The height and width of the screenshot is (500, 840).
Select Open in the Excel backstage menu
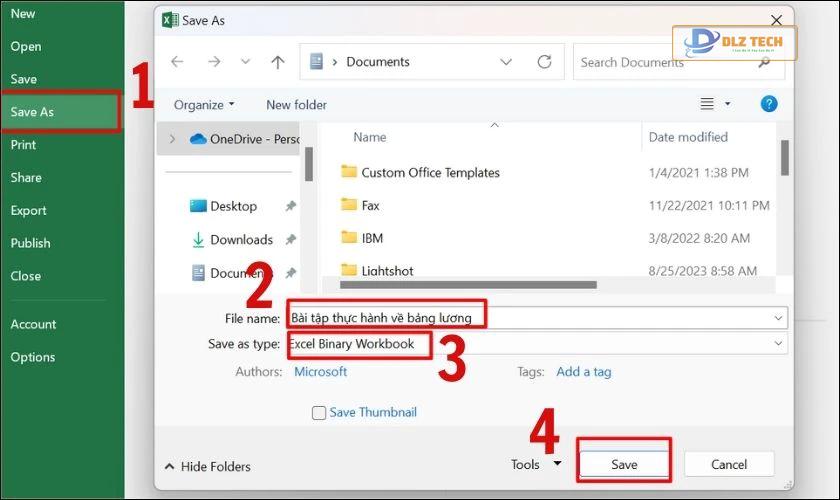pos(26,47)
